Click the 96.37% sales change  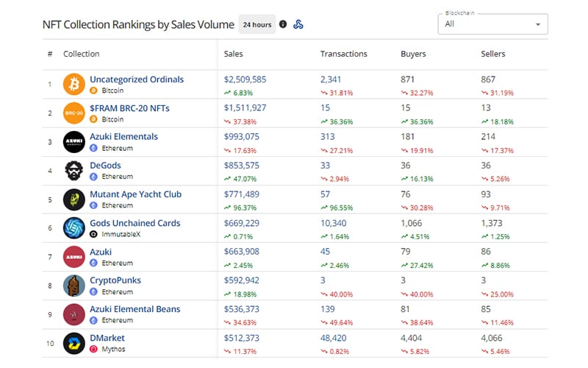point(240,208)
